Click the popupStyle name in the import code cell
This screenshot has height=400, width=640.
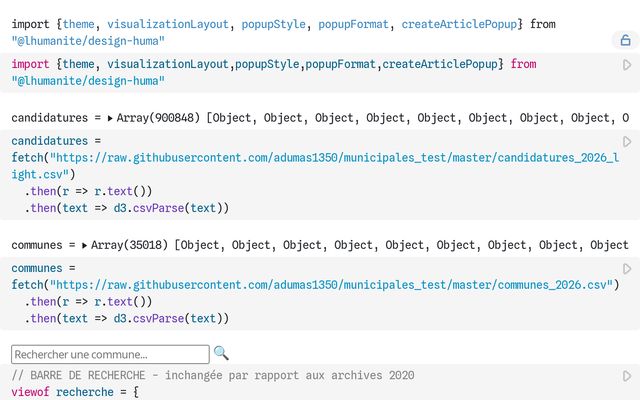267,64
